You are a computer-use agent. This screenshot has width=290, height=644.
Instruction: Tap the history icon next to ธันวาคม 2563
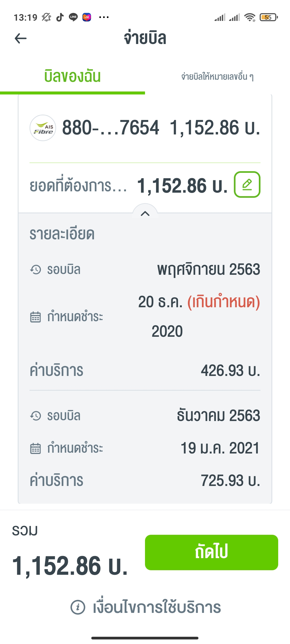35,416
